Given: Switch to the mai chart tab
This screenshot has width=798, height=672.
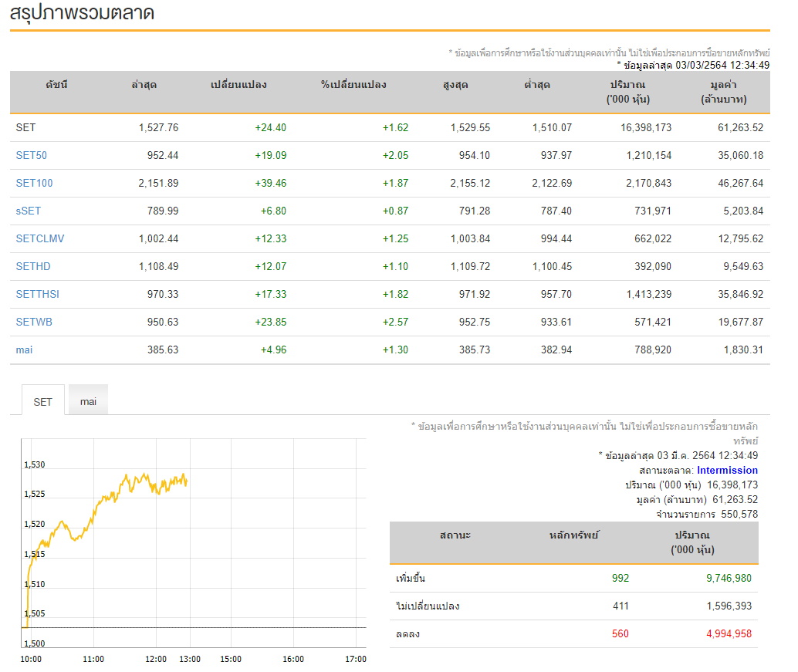Looking at the screenshot, I should pyautogui.click(x=88, y=401).
